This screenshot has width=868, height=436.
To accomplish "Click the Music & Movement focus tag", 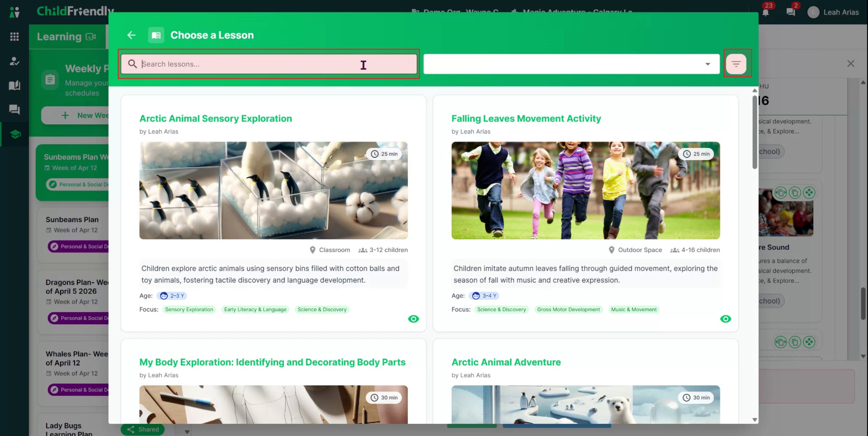I will click(x=634, y=309).
